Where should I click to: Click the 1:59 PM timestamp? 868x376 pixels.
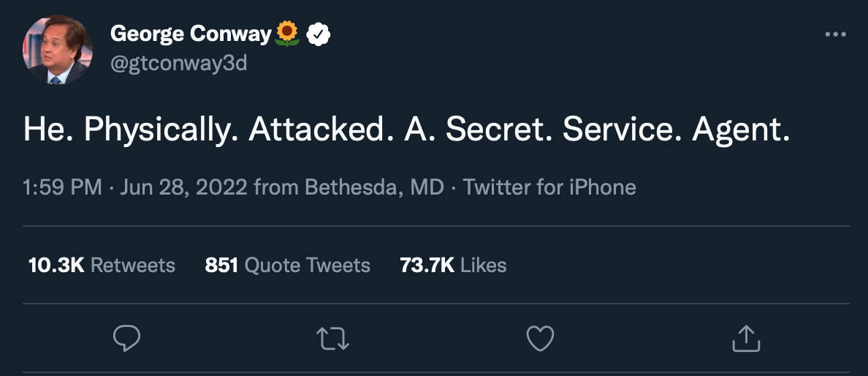click(62, 187)
